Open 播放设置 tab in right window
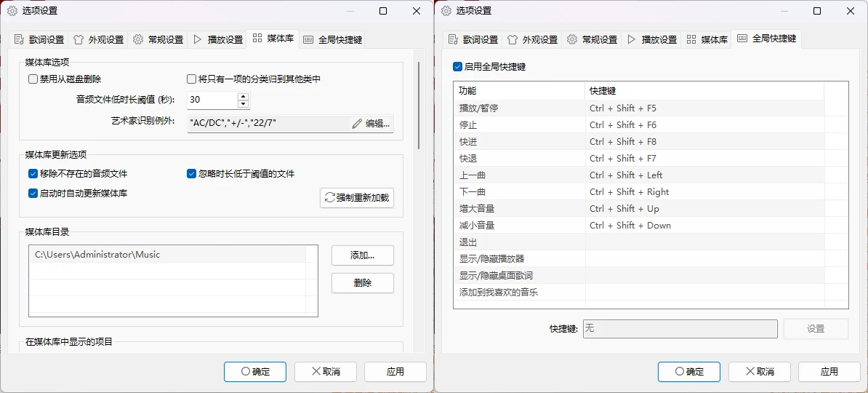 651,39
